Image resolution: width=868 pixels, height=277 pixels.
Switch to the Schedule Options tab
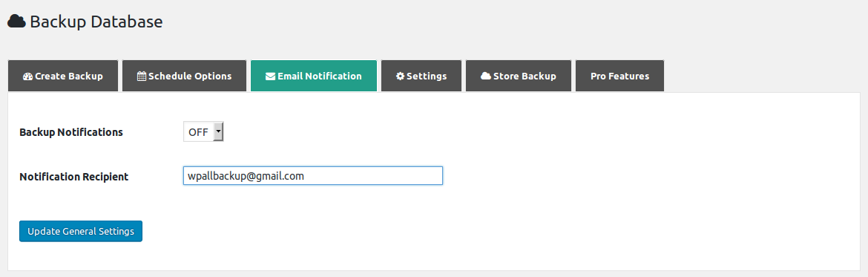184,76
